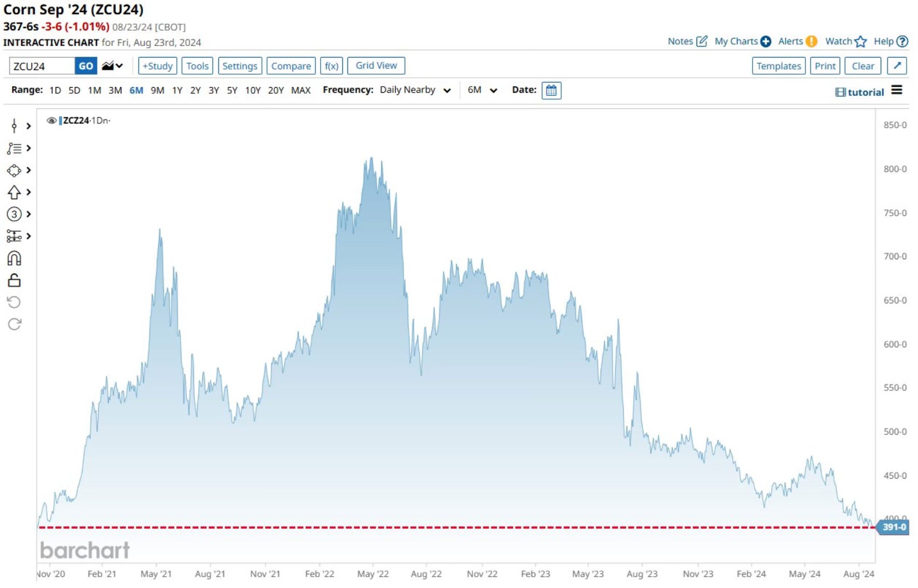Select the 1Y range
The width and height of the screenshot is (918, 588).
(177, 90)
